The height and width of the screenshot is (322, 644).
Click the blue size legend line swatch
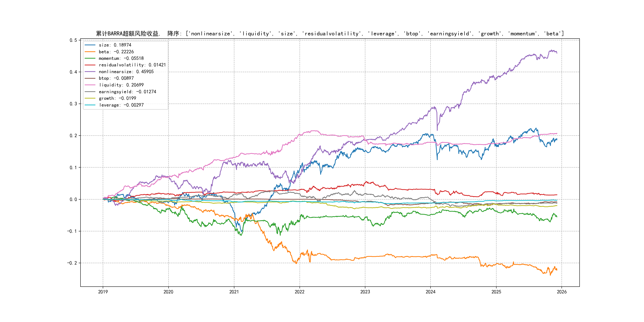(90, 45)
